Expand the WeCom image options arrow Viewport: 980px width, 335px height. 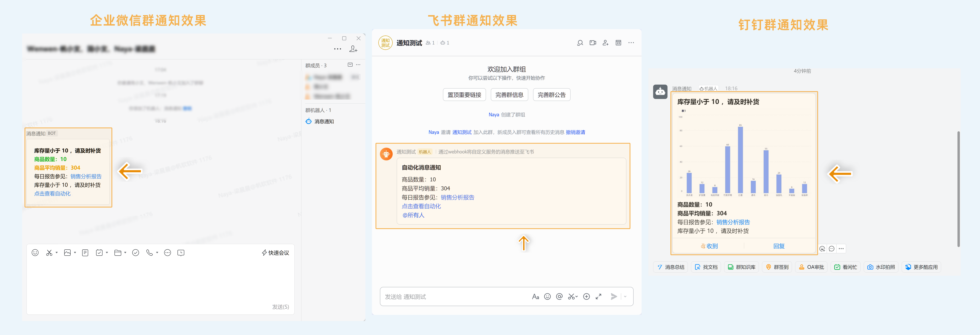75,252
